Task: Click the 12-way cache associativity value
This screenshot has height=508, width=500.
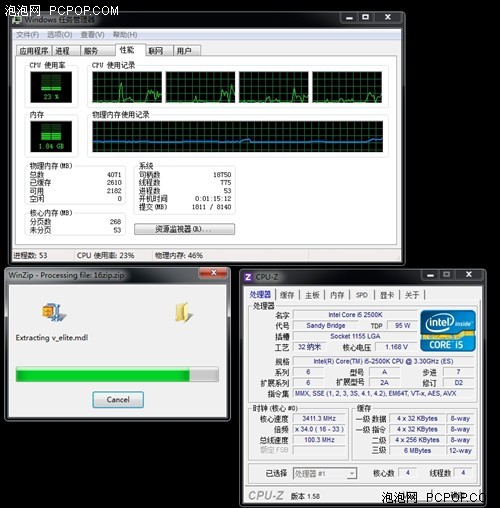Action: point(460,451)
